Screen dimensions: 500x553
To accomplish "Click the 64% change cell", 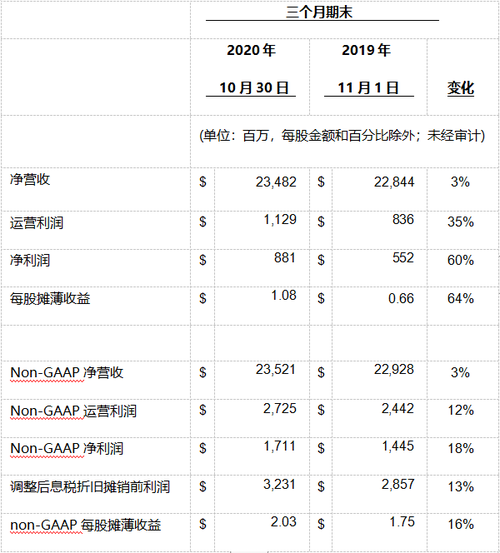I will (x=461, y=298).
